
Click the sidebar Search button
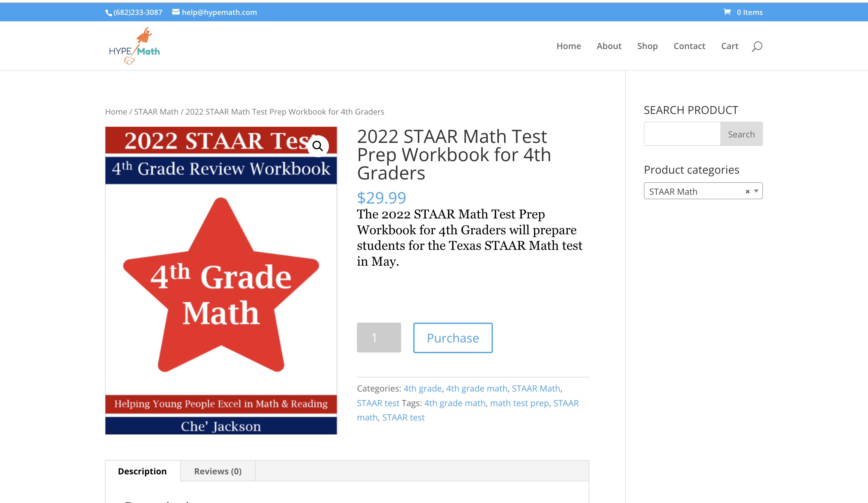coord(741,134)
